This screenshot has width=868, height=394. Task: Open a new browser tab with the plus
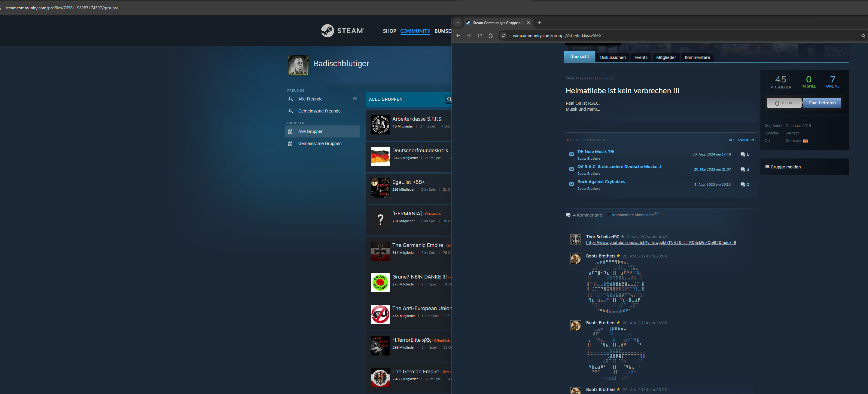click(539, 23)
